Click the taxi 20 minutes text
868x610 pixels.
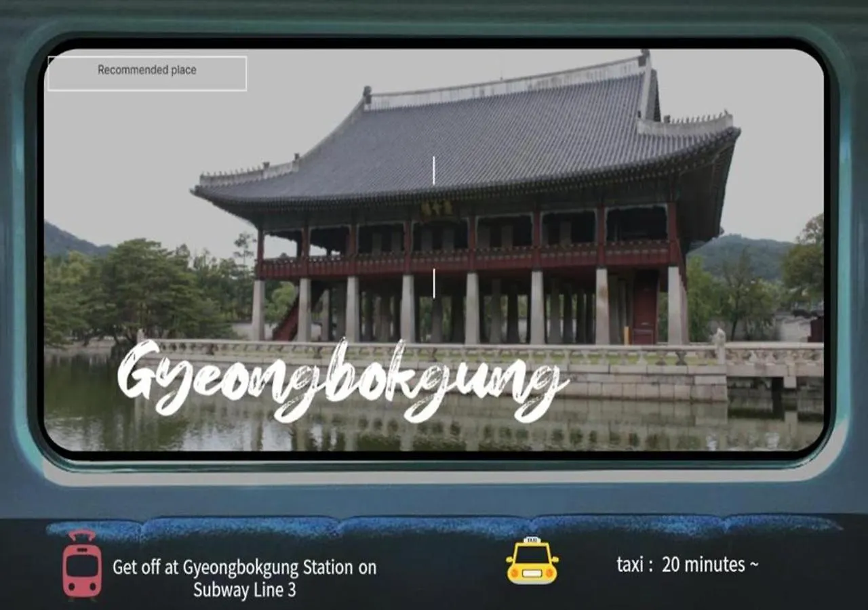687,565
